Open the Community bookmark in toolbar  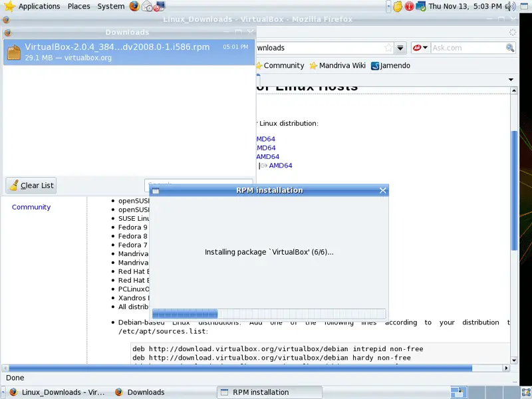pos(281,65)
